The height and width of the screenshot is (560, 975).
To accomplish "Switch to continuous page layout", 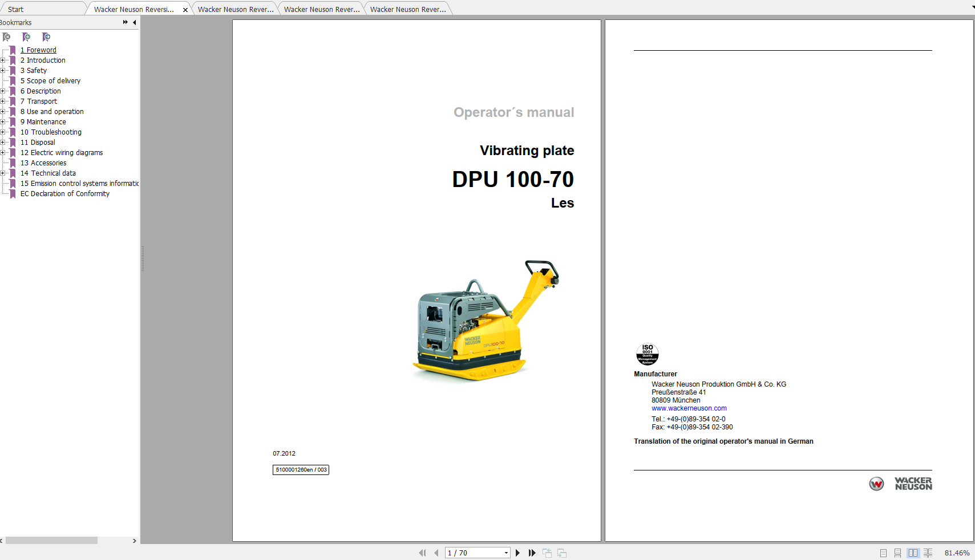I will 898,553.
